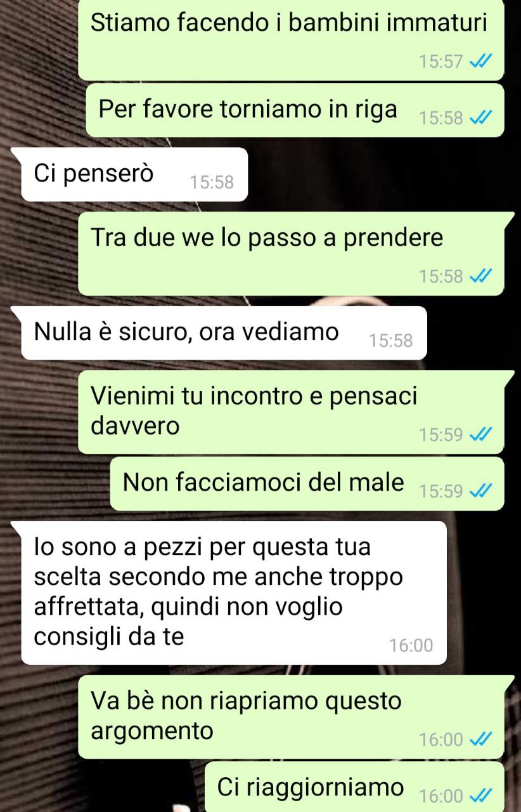
Task: Tap the blue ticks beside 'Non facciamoci del male'
Action: [x=479, y=491]
